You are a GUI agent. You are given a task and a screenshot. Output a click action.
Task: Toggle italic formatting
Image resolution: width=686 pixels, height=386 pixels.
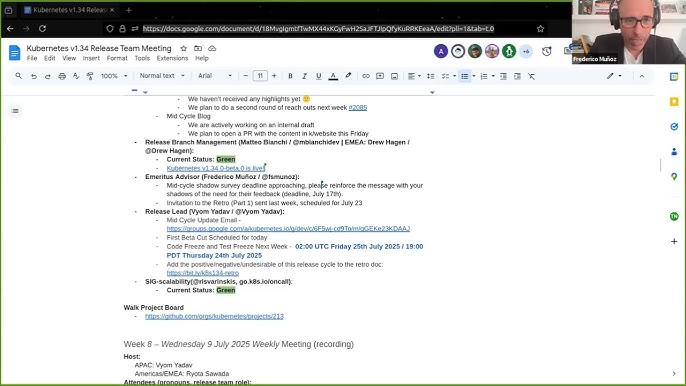click(x=304, y=76)
